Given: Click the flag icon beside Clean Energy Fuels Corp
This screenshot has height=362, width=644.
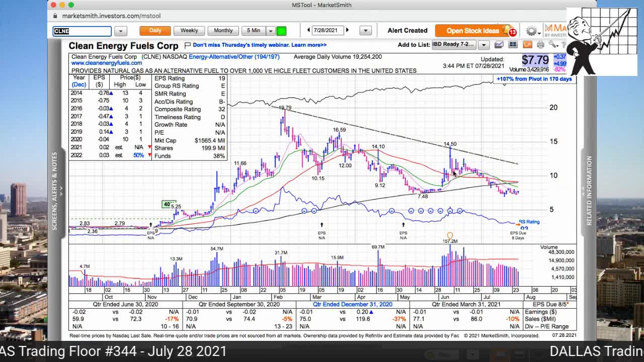Looking at the screenshot, I should click(187, 45).
